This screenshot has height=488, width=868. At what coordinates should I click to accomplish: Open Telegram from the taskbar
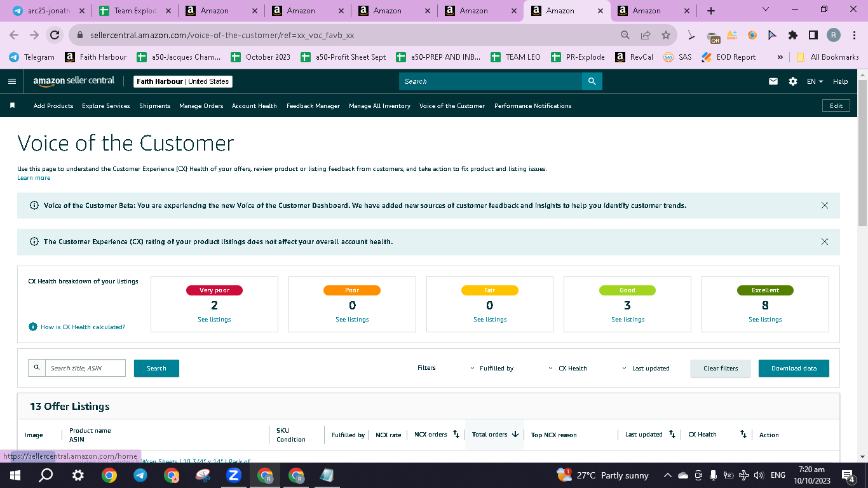click(140, 475)
